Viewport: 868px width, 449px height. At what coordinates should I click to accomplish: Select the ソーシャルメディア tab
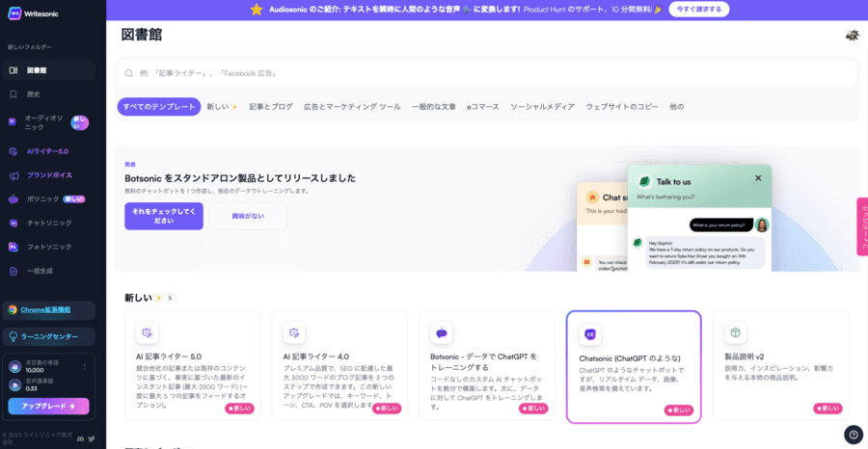[x=542, y=107]
